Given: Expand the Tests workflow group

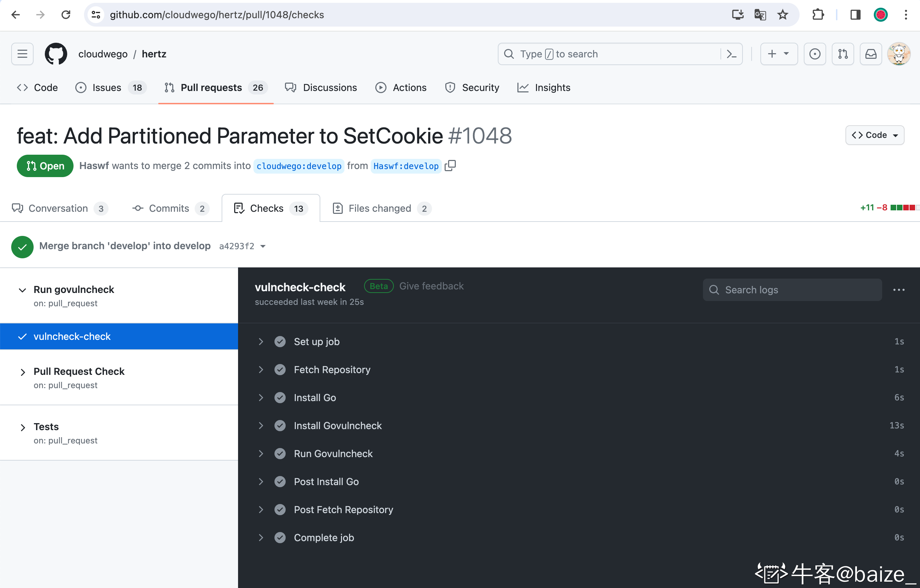Looking at the screenshot, I should 22,427.
